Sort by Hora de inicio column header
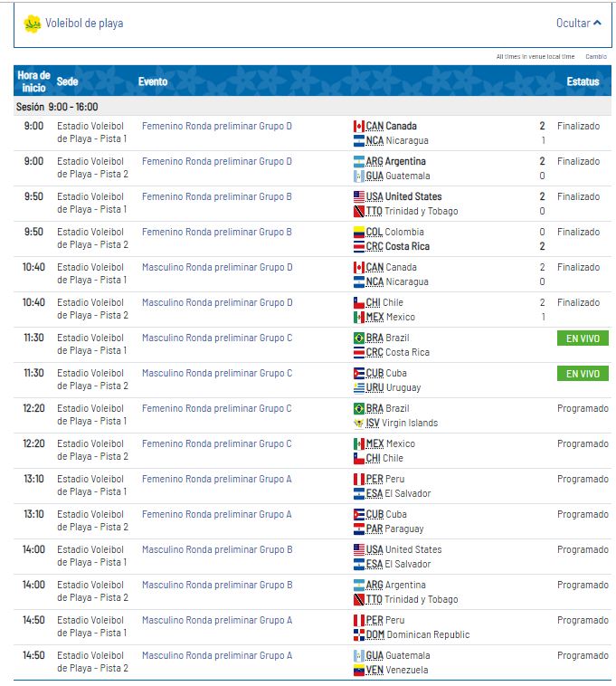The width and height of the screenshot is (616, 686). pyautogui.click(x=33, y=81)
